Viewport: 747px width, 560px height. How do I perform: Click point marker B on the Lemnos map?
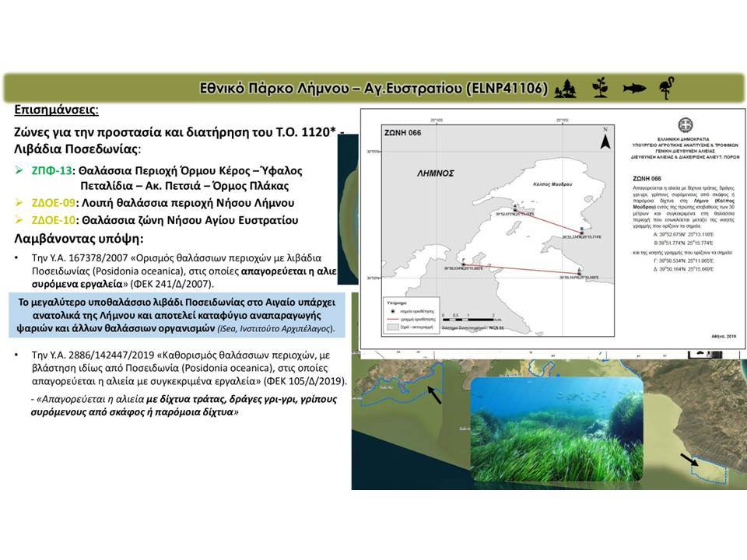pos(580,233)
